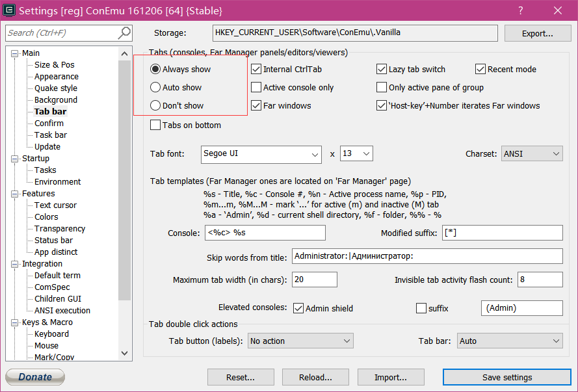Click the Donate button
Viewport: 578px width, 392px height.
[35, 377]
